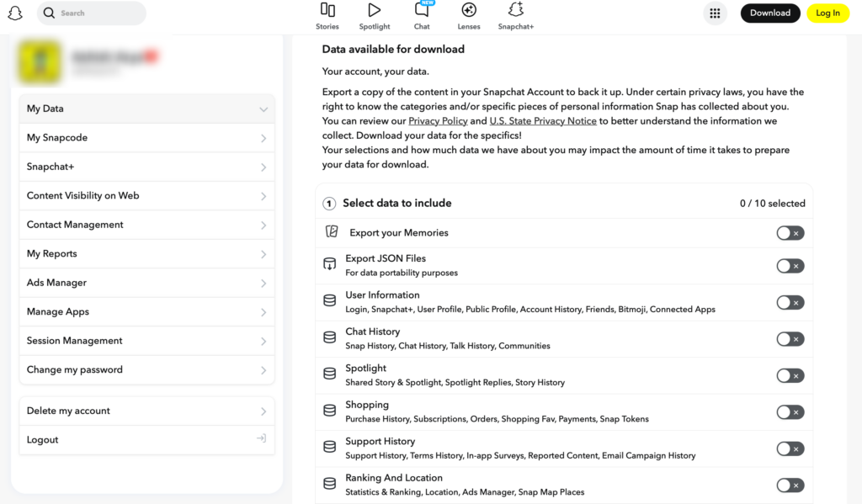The image size is (862, 504).
Task: Click the Snapchat+ tab label
Action: [x=516, y=26]
